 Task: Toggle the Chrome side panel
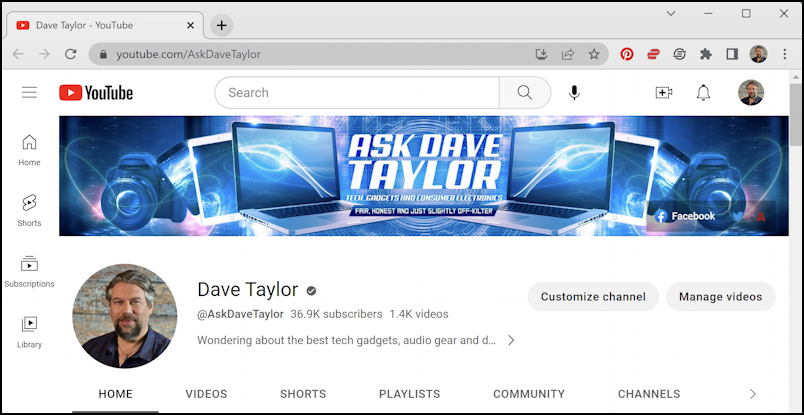pyautogui.click(x=732, y=54)
